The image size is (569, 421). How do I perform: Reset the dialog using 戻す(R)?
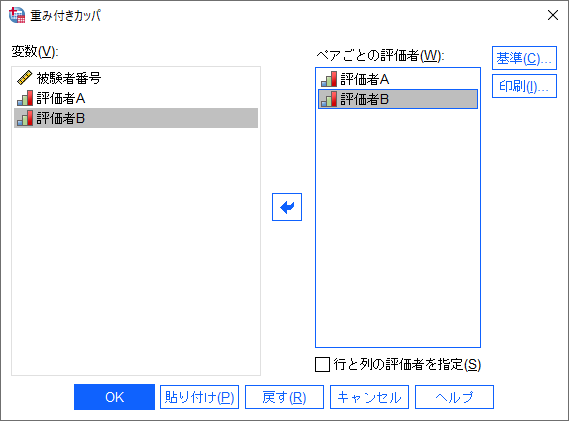click(x=284, y=397)
